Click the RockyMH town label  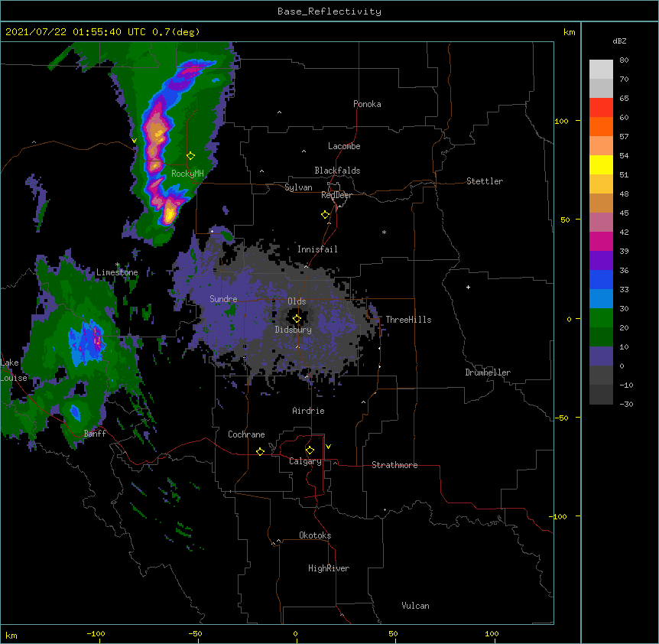click(x=187, y=174)
